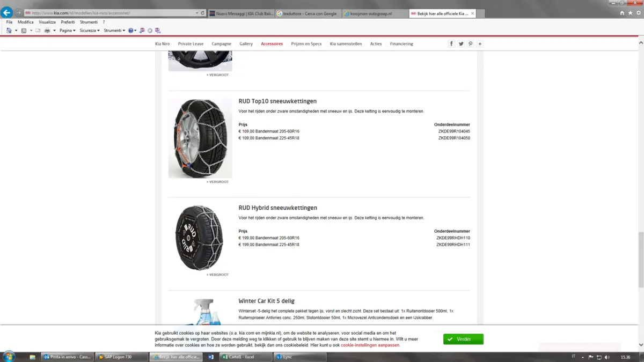Click the Windows Start button
The height and width of the screenshot is (362, 644).
coord(9,357)
